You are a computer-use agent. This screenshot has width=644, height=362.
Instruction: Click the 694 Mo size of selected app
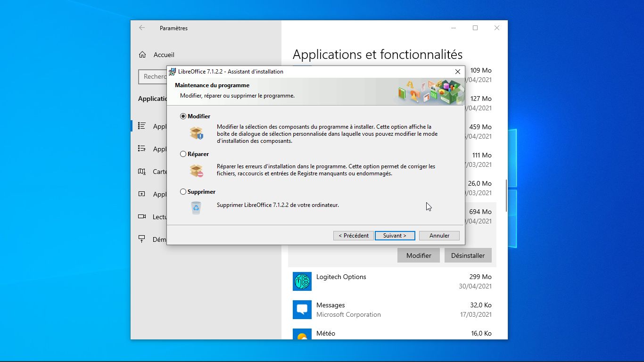coord(480,212)
